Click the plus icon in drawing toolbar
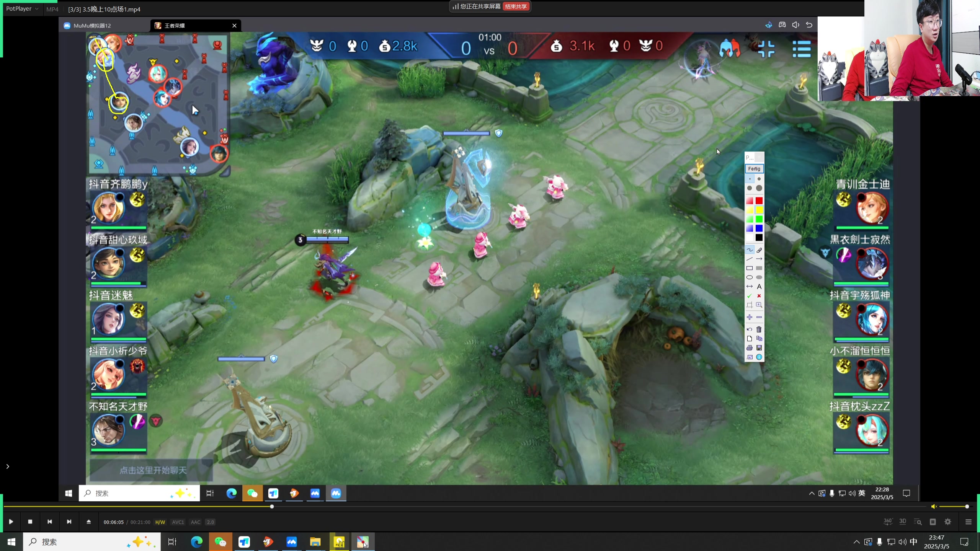Viewport: 980px width, 551px height. pyautogui.click(x=750, y=317)
